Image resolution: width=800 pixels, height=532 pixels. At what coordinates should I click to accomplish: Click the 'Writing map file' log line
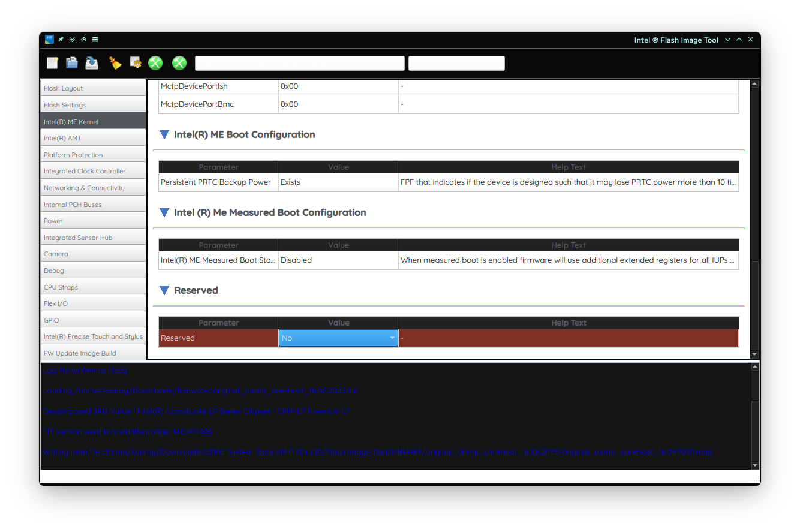(378, 452)
